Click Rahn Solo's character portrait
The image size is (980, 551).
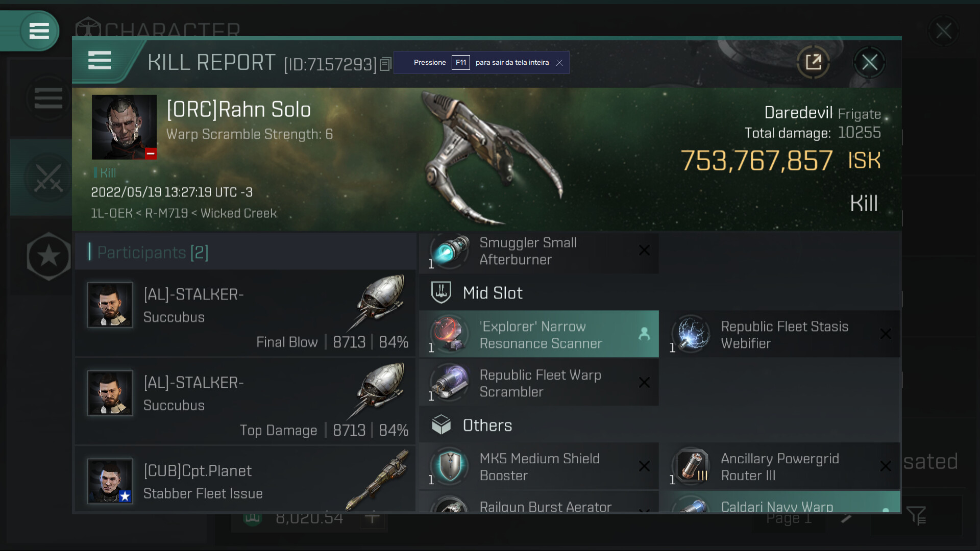pyautogui.click(x=124, y=127)
